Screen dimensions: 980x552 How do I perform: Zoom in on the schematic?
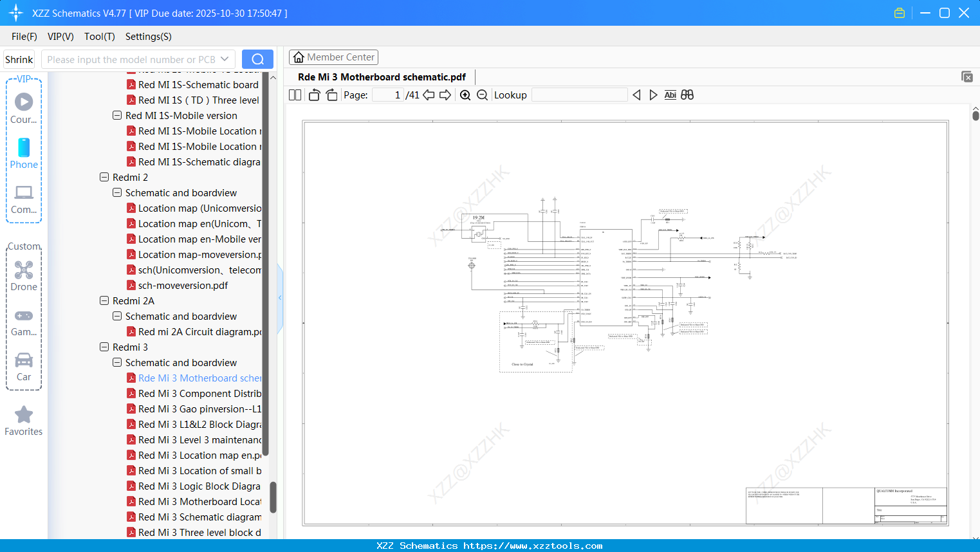[465, 95]
